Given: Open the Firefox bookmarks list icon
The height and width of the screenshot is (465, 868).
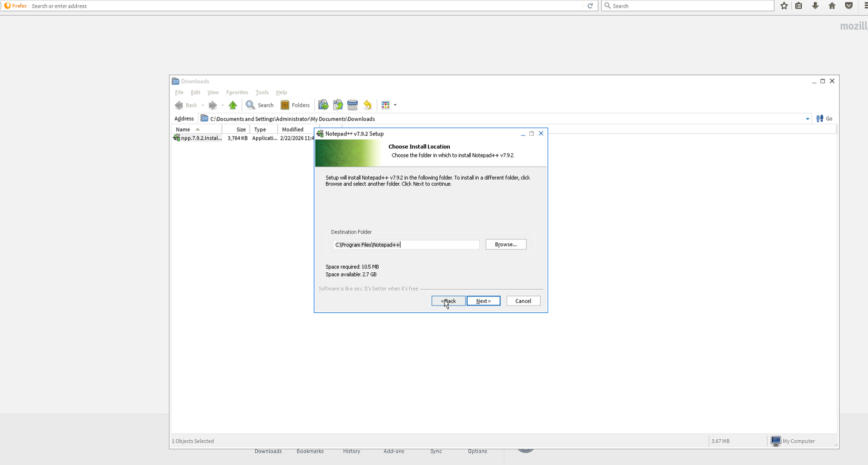Looking at the screenshot, I should pyautogui.click(x=799, y=6).
